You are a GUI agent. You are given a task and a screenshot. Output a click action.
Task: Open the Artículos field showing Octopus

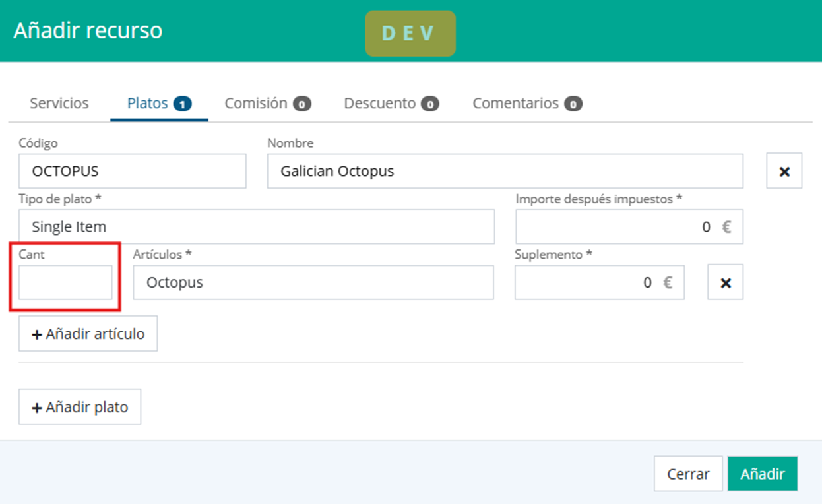(x=313, y=282)
